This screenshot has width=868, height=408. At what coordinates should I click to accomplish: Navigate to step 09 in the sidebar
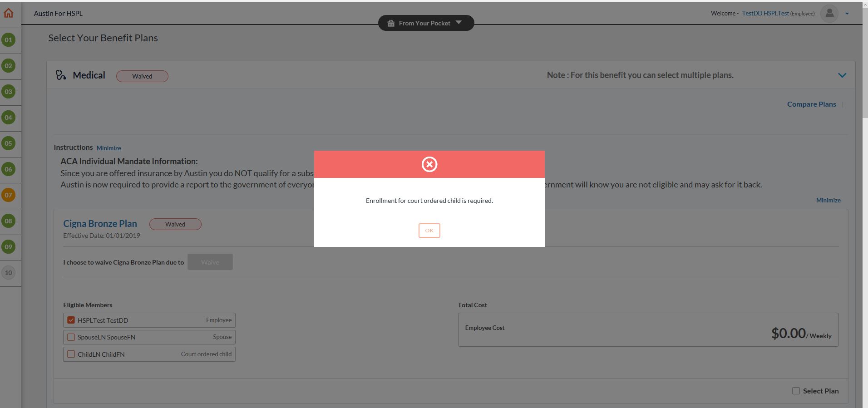click(x=9, y=247)
